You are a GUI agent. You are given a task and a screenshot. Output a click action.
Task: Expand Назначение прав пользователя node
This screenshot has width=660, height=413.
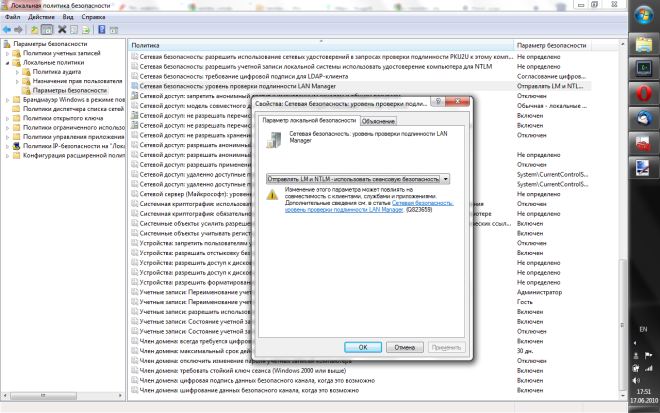(x=17, y=81)
